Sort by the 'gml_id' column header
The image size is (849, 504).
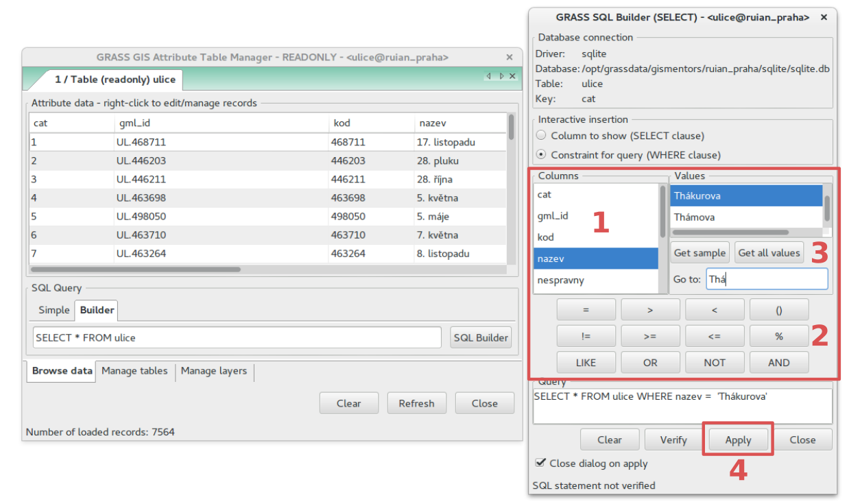pyautogui.click(x=221, y=123)
